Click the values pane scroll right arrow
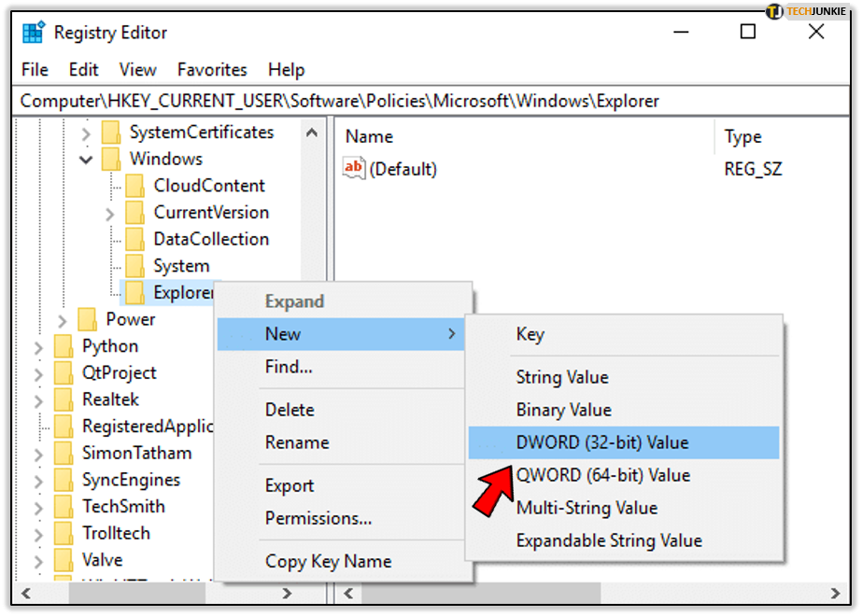862x616 pixels. [x=836, y=594]
